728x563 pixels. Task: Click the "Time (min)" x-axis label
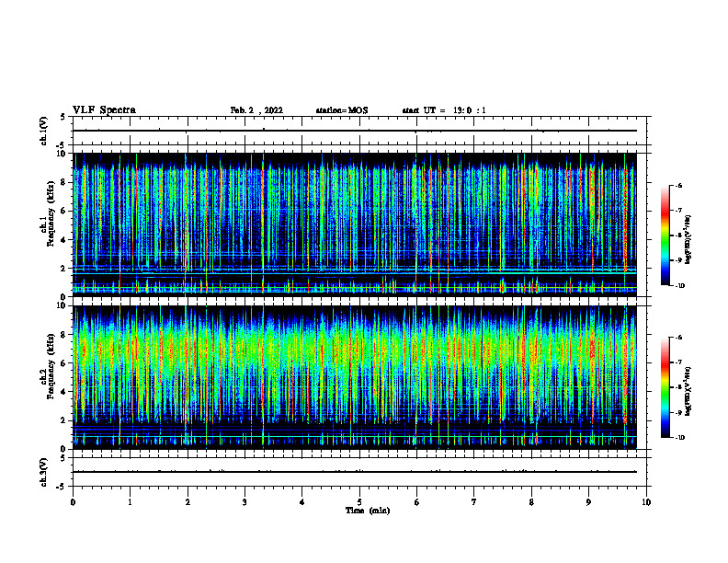[x=368, y=511]
